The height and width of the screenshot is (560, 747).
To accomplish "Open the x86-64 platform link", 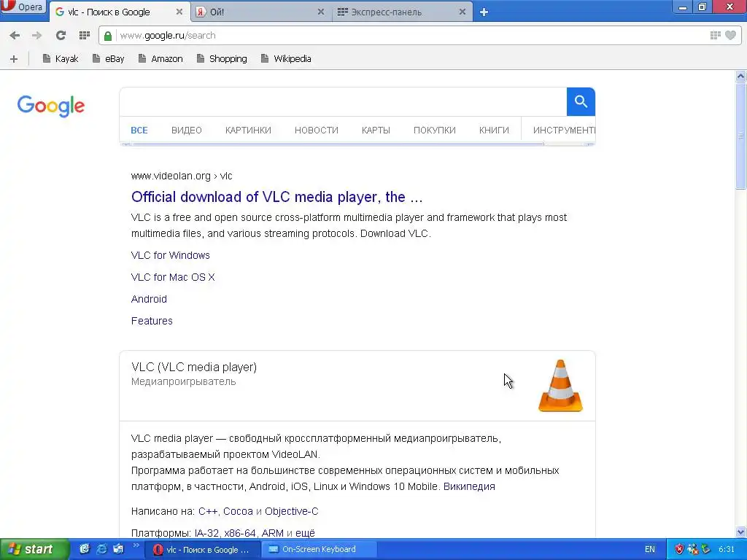I will pyautogui.click(x=240, y=533).
